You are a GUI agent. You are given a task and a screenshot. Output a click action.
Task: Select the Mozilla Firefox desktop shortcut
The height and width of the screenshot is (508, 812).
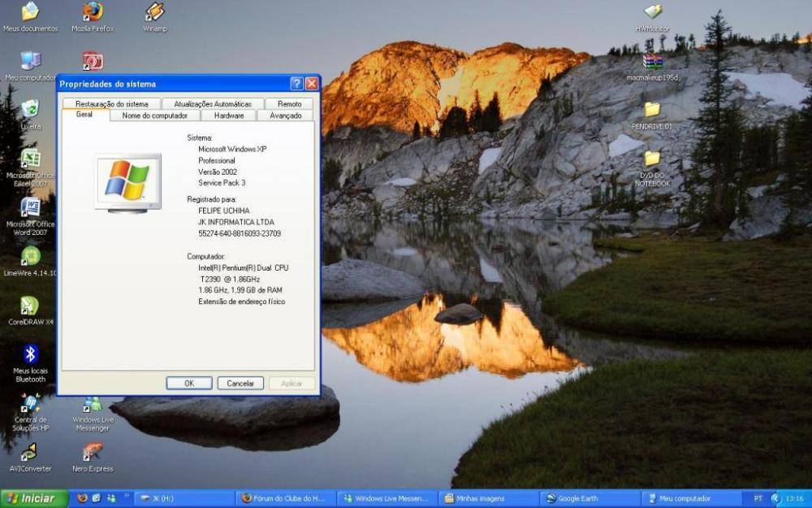(93, 15)
